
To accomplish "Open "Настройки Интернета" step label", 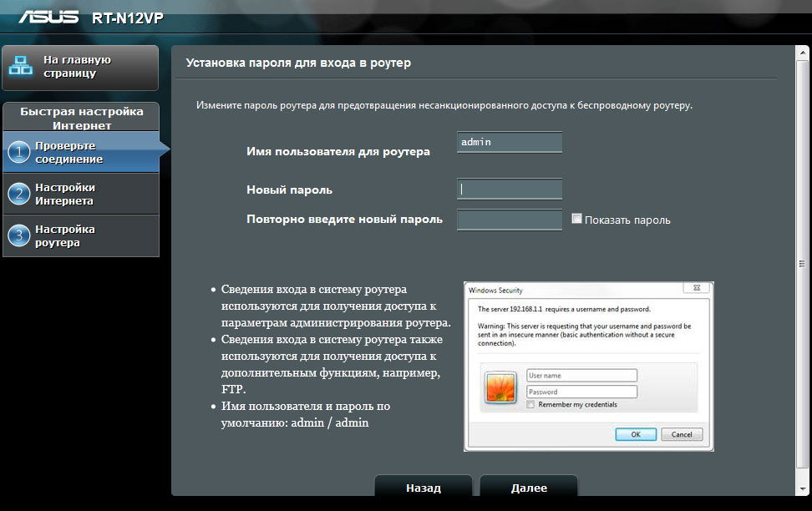I will click(x=65, y=194).
